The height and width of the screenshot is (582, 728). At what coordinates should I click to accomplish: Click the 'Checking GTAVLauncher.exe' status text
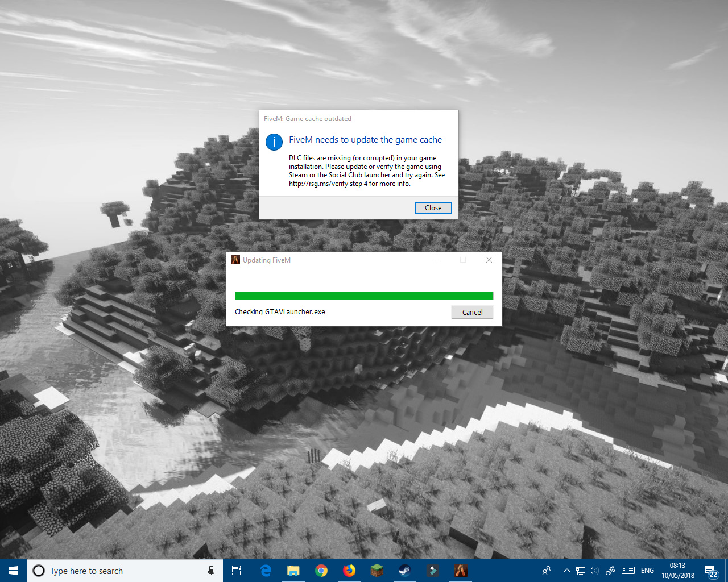click(280, 312)
